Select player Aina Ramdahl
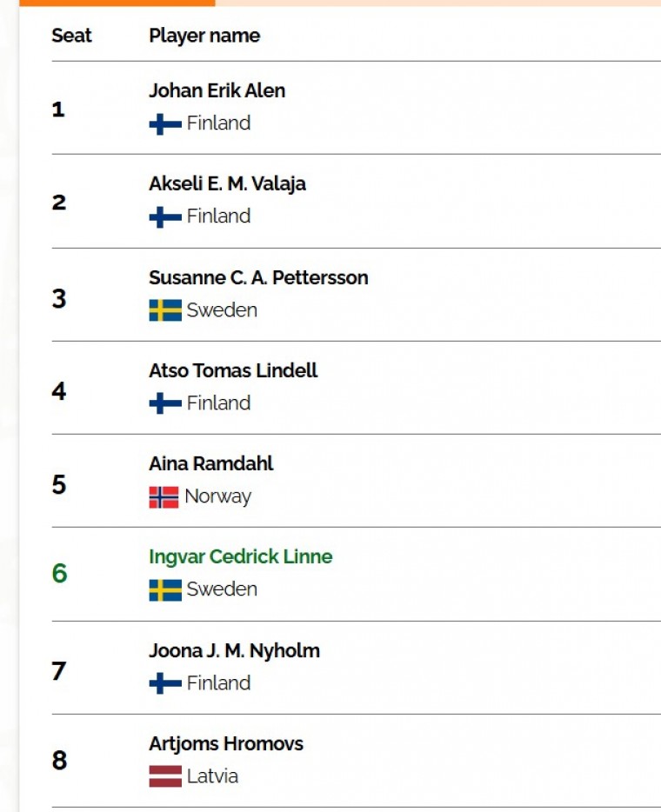Viewport: 661px width, 812px height. [x=210, y=463]
